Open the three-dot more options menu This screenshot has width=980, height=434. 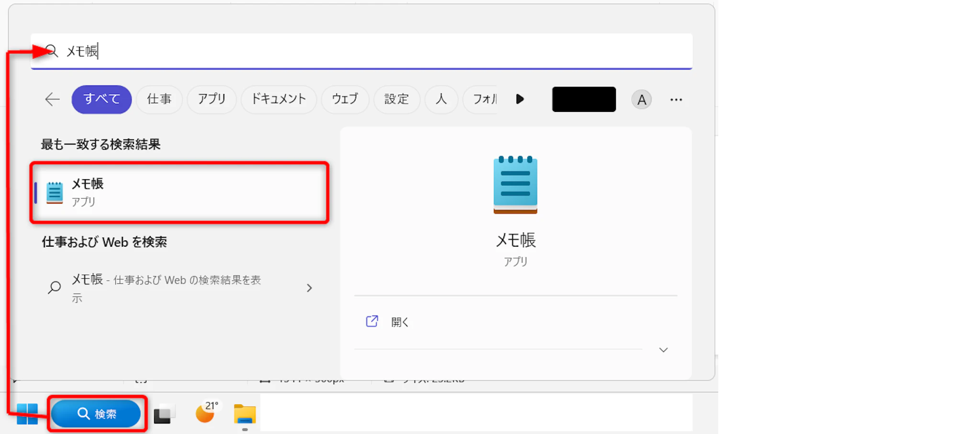click(676, 100)
